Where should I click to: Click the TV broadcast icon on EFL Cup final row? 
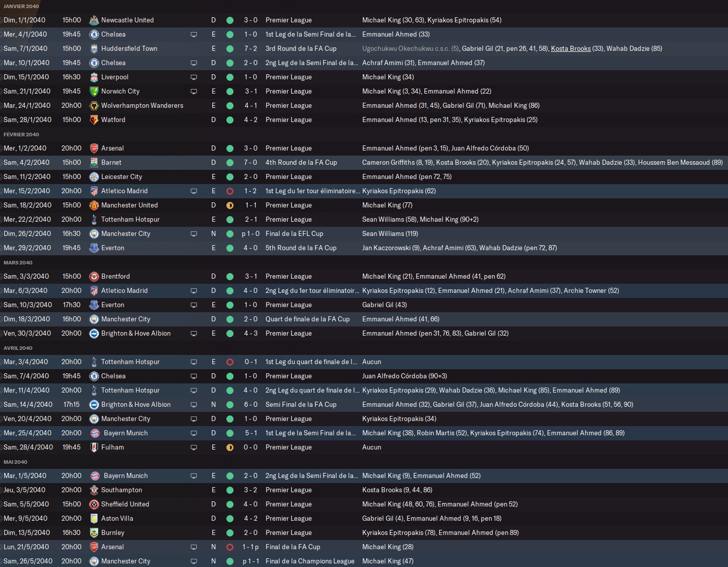pyautogui.click(x=194, y=234)
